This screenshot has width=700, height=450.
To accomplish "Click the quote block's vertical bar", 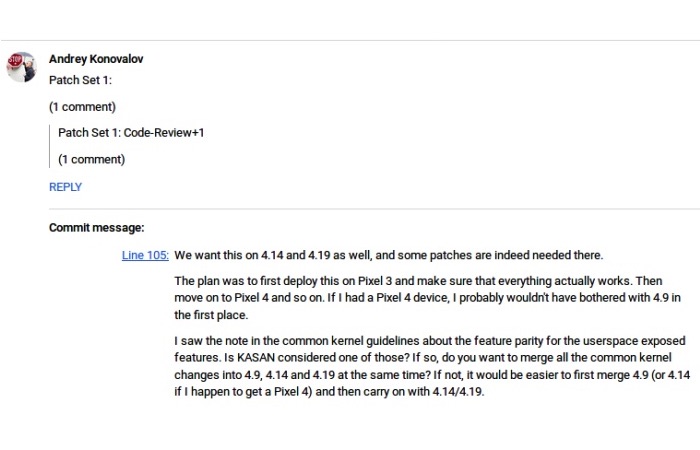I will (x=50, y=146).
